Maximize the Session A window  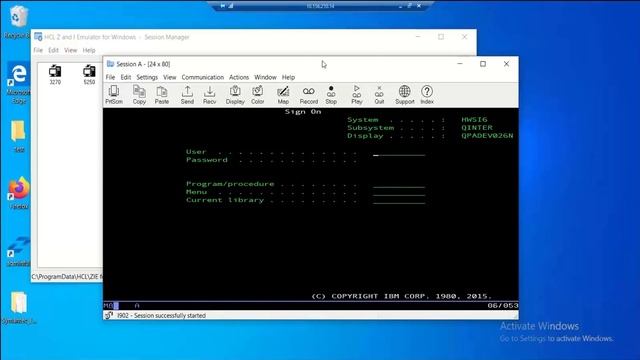click(x=483, y=64)
